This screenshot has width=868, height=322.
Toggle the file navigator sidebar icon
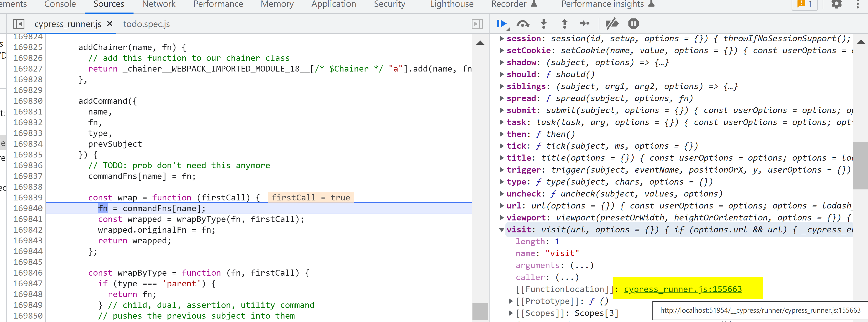[19, 24]
